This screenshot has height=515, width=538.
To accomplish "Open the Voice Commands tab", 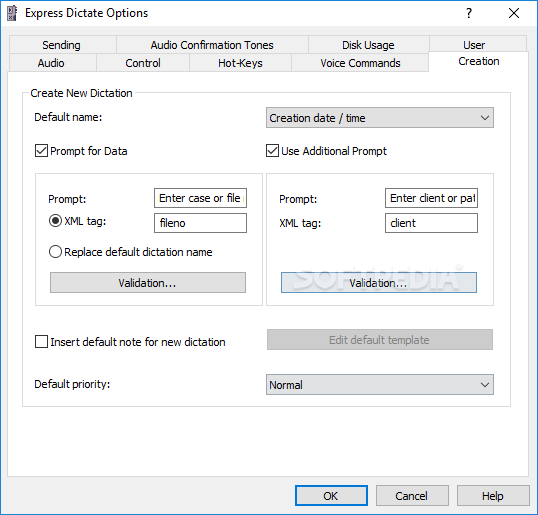I will click(x=360, y=63).
